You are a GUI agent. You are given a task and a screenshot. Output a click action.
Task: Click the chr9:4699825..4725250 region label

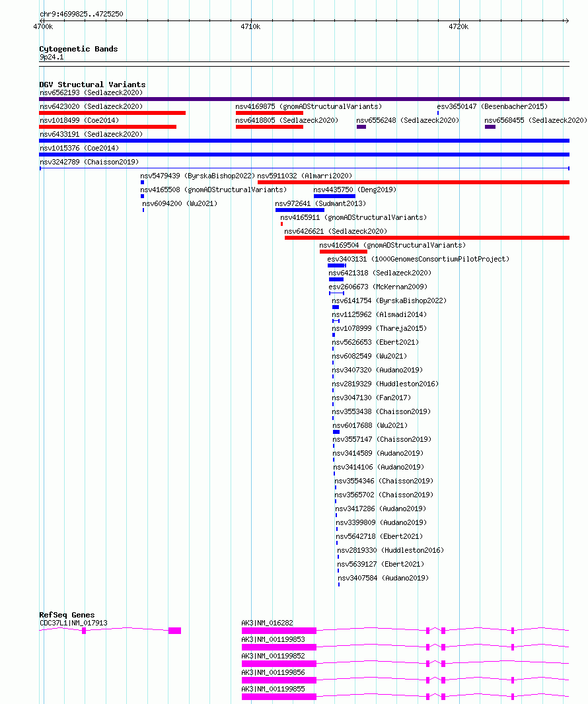click(81, 14)
